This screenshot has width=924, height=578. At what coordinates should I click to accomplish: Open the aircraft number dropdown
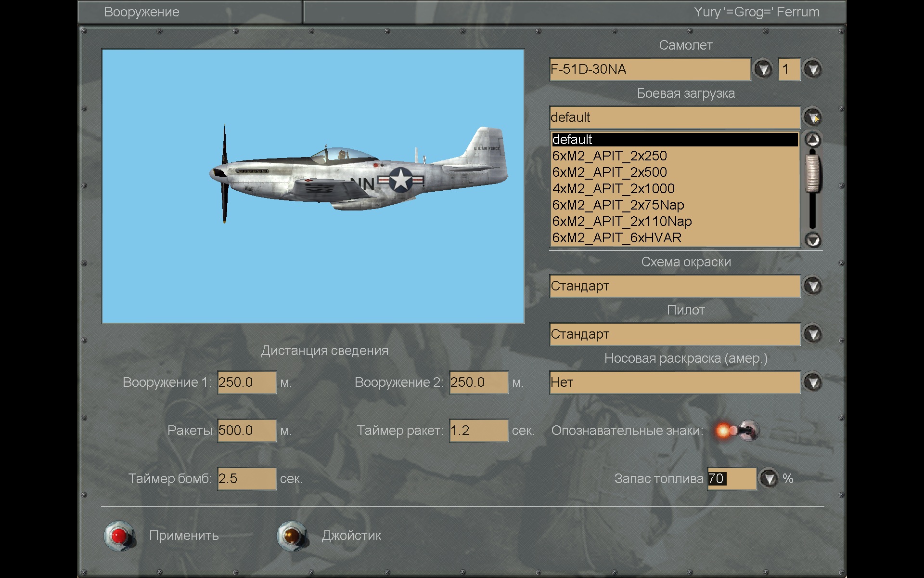813,69
